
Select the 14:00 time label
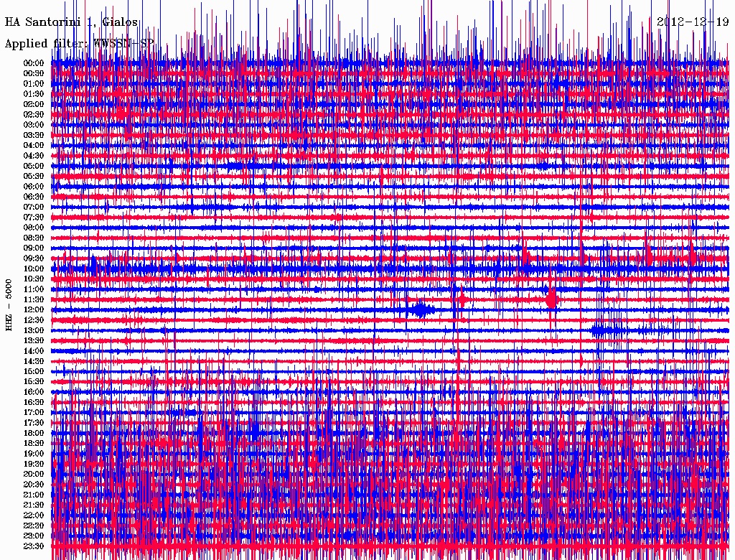(34, 351)
